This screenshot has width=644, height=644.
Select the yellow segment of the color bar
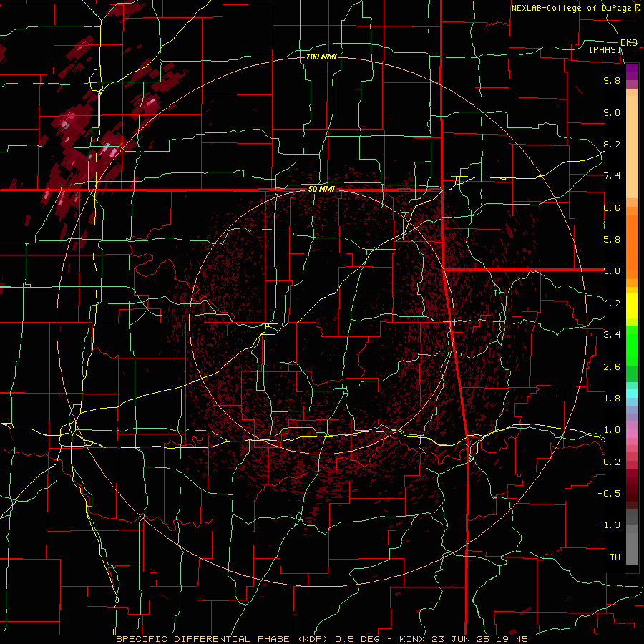point(632,306)
